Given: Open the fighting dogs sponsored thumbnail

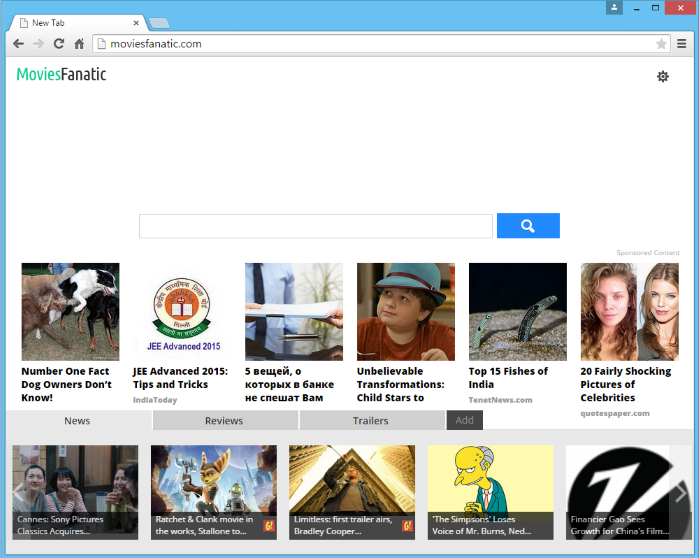Looking at the screenshot, I should 70,312.
